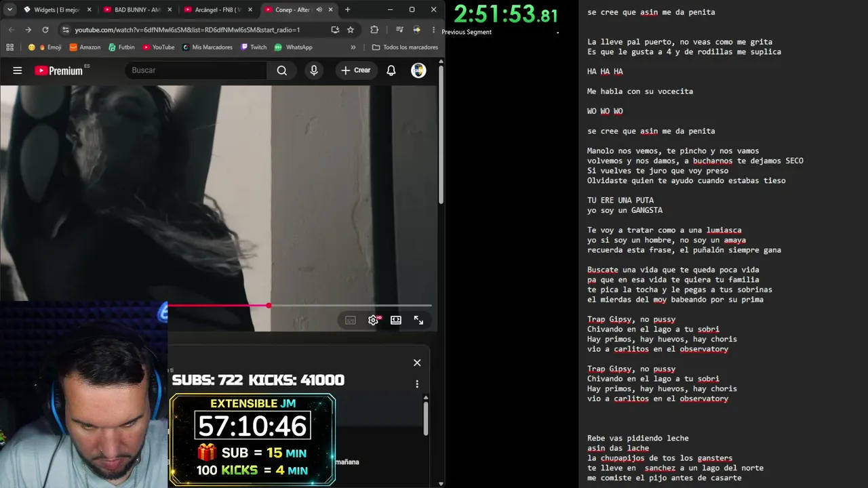
Task: Open the Chrome three-dot menu
Action: click(x=433, y=30)
